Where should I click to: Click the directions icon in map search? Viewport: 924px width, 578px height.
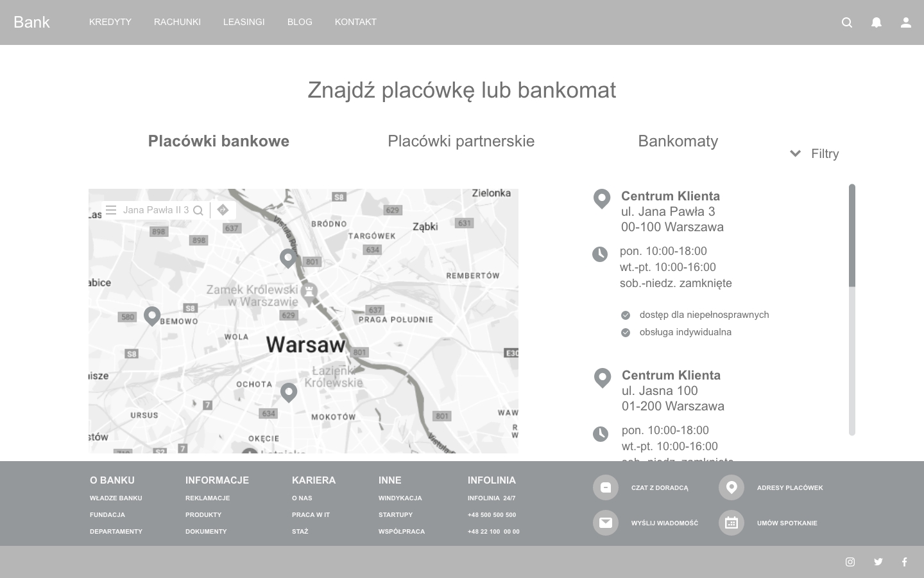(223, 210)
